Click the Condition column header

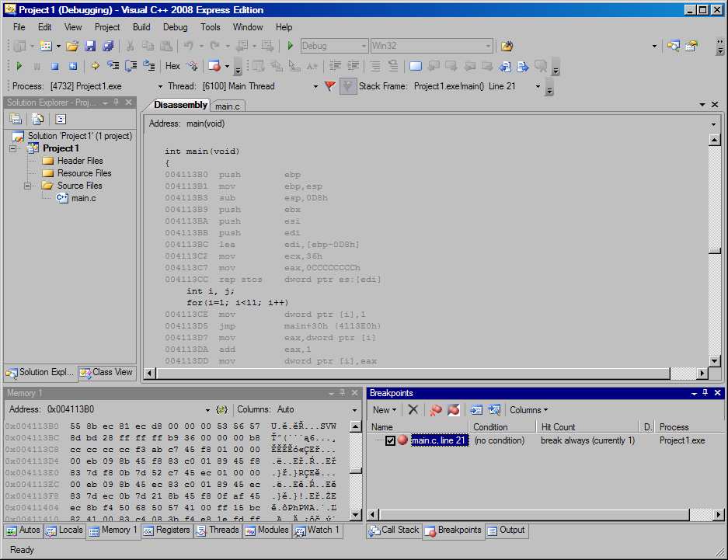[x=501, y=427]
